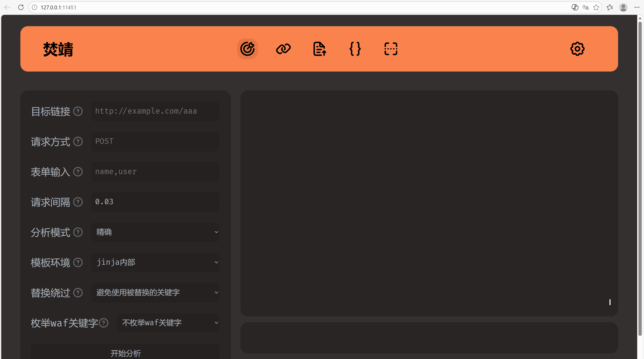Image resolution: width=644 pixels, height=359 pixels.
Task: Open the target analysis icon in header
Action: tap(247, 49)
